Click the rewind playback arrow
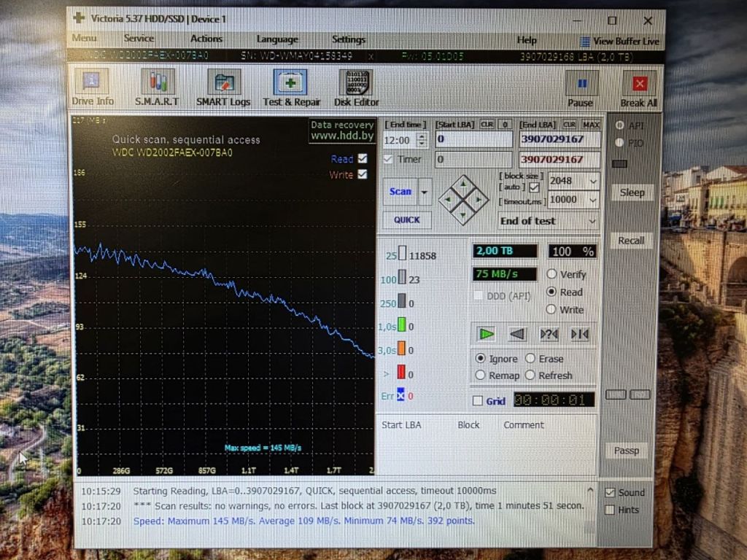 pyautogui.click(x=517, y=334)
